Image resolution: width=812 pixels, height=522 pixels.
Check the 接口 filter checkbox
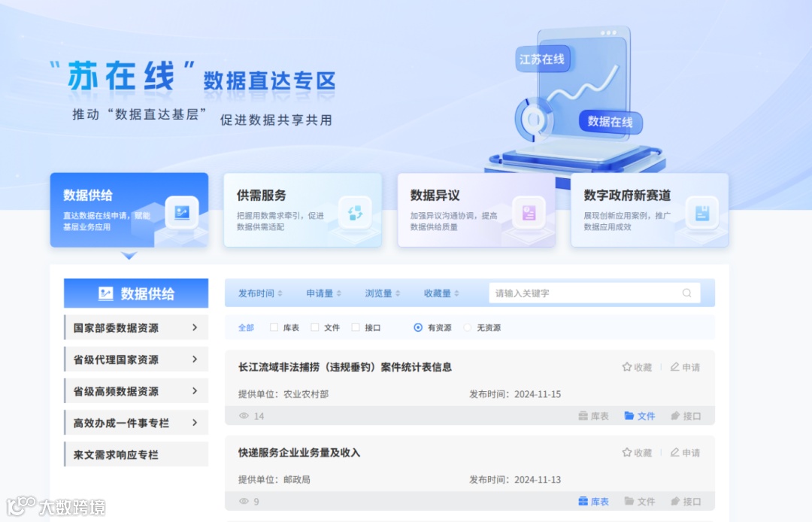coord(355,327)
